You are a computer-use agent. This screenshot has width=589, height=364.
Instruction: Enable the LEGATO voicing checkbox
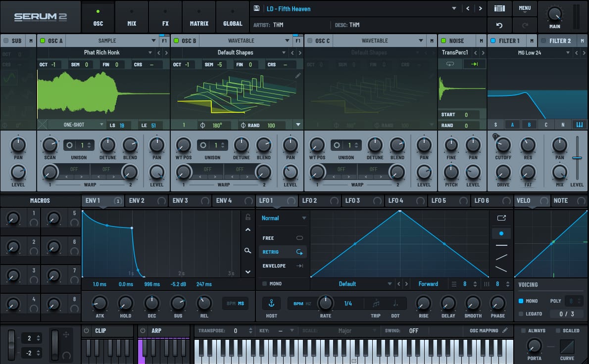[x=521, y=314]
